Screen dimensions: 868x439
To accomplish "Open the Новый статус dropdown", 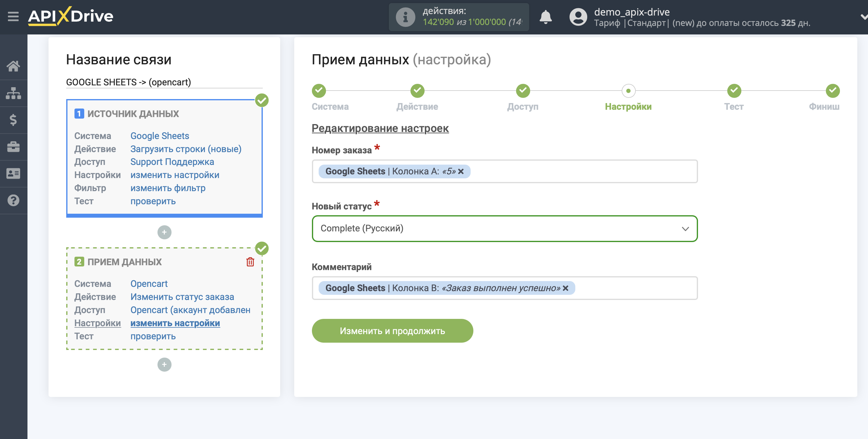I will pyautogui.click(x=505, y=229).
